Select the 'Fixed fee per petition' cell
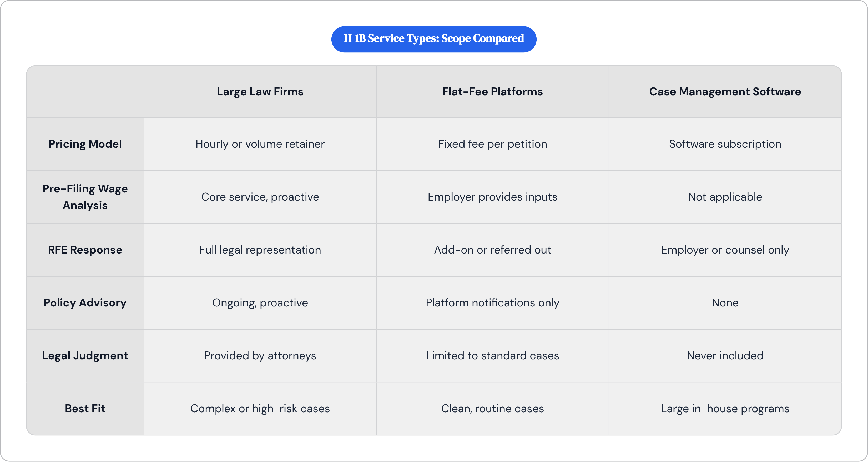Image resolution: width=868 pixels, height=462 pixels. click(x=493, y=144)
